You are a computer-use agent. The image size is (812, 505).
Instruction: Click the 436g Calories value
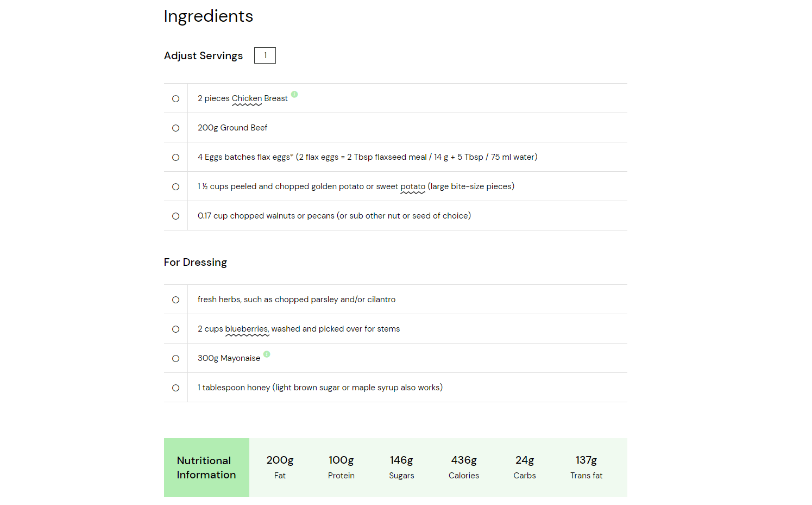(x=464, y=460)
